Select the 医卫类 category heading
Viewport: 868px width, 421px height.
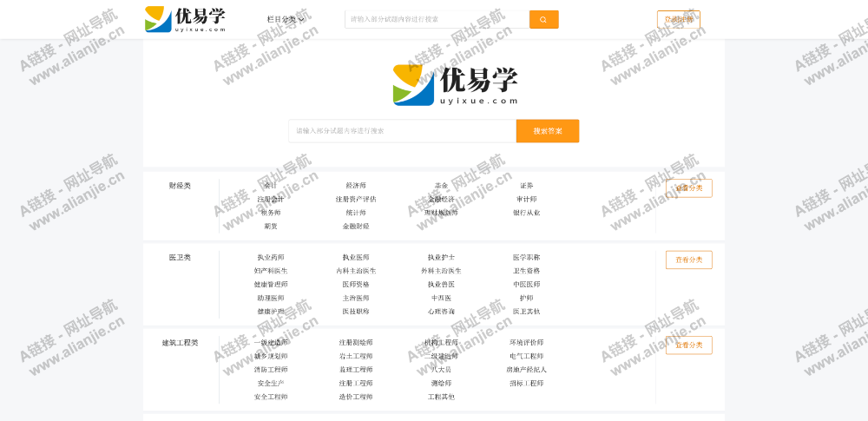point(180,258)
